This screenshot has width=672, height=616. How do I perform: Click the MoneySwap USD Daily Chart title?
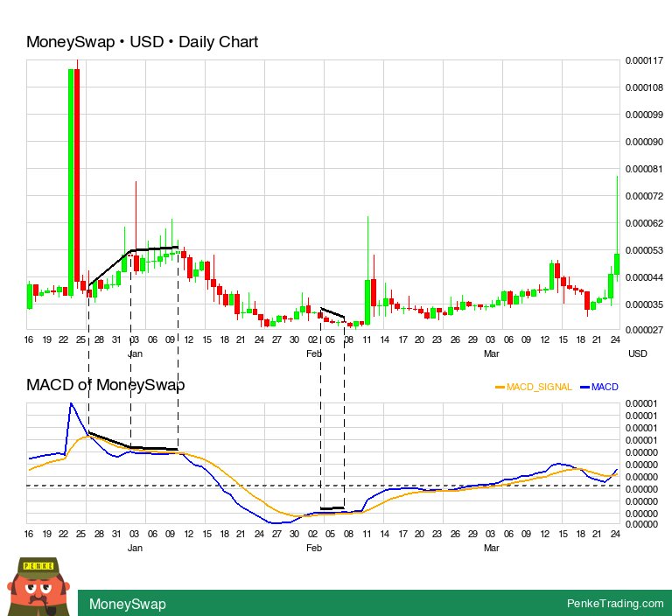pos(142,42)
